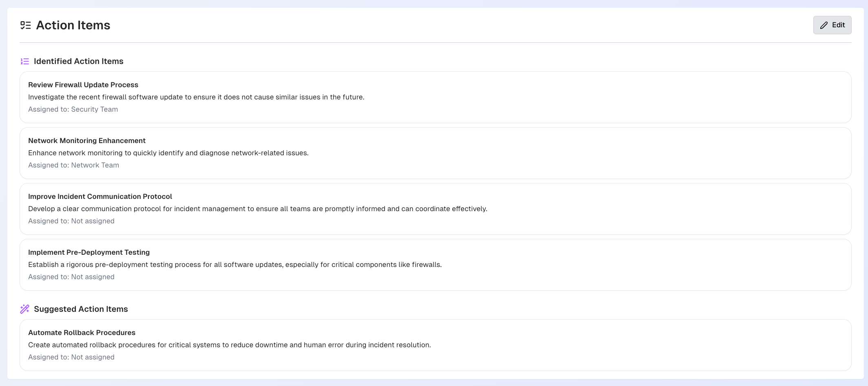
Task: Click the magic wand icon beside Suggested Action Items
Action: coord(24,309)
